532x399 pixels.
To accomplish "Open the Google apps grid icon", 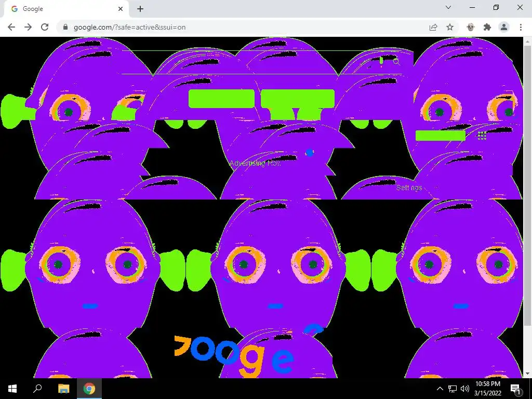I will click(x=482, y=136).
